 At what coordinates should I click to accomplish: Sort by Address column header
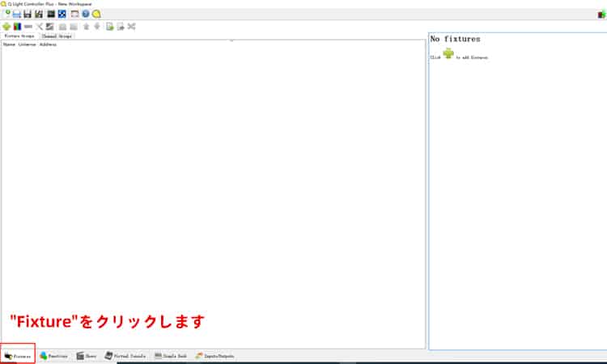pyautogui.click(x=48, y=44)
